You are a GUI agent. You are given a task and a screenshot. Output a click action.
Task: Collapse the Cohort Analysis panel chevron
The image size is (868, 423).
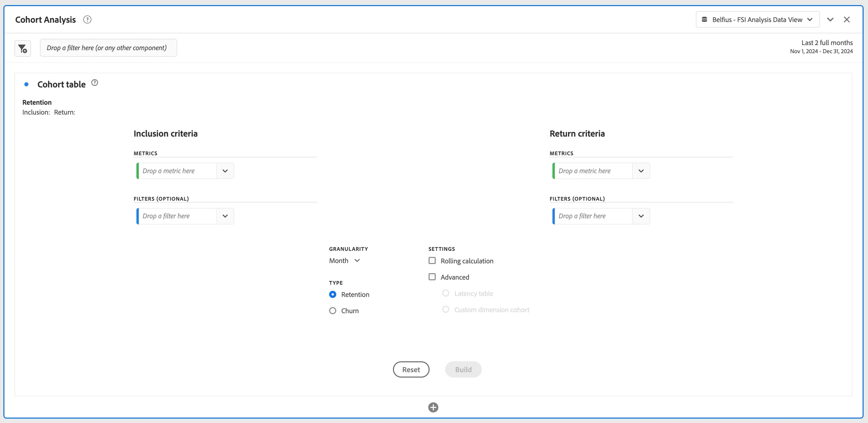click(830, 20)
